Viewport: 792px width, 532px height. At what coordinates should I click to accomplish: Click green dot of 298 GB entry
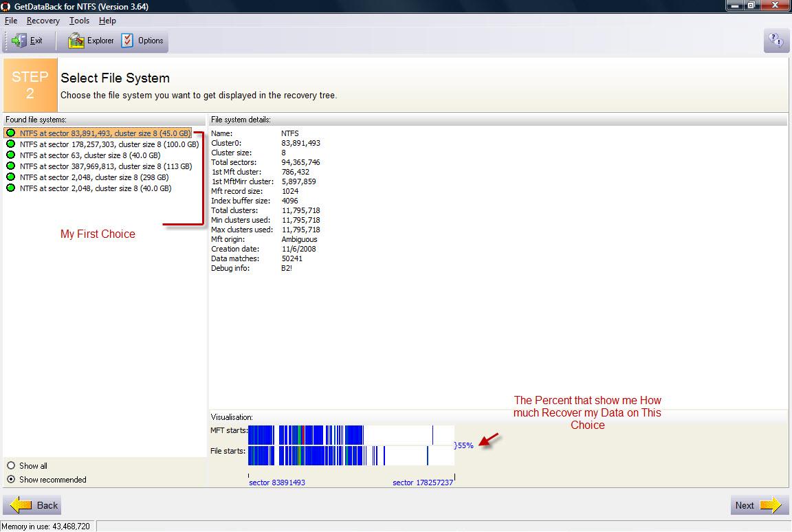click(x=10, y=177)
